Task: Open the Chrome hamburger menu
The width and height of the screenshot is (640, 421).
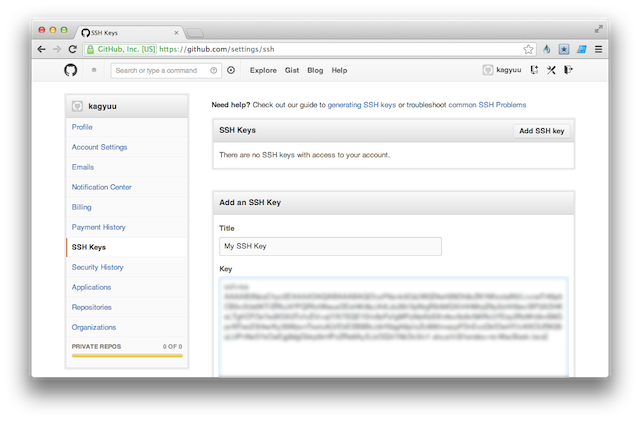Action: 598,48
